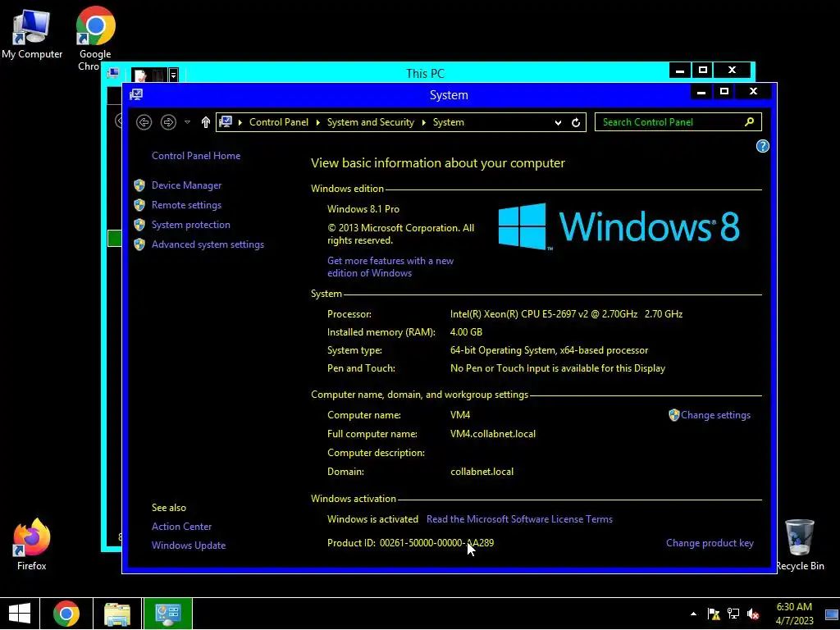The width and height of the screenshot is (840, 630).
Task: Click the search magnifier icon
Action: pyautogui.click(x=750, y=121)
